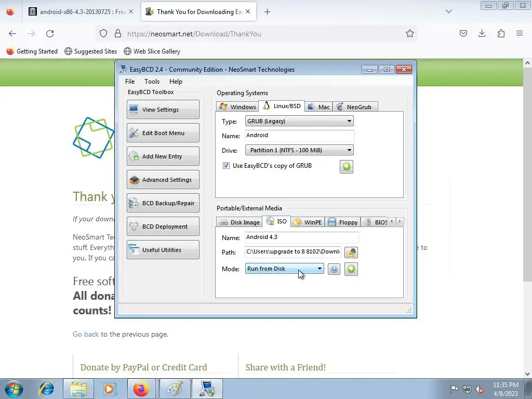Expand the Run from Disk Mode dropdown
This screenshot has height=399, width=532.
pyautogui.click(x=284, y=269)
